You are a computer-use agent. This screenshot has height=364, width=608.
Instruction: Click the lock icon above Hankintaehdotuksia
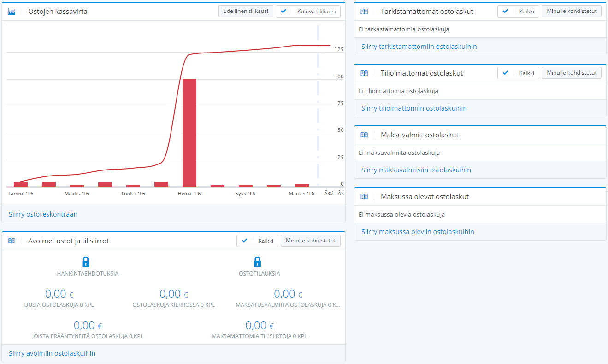[x=86, y=262]
